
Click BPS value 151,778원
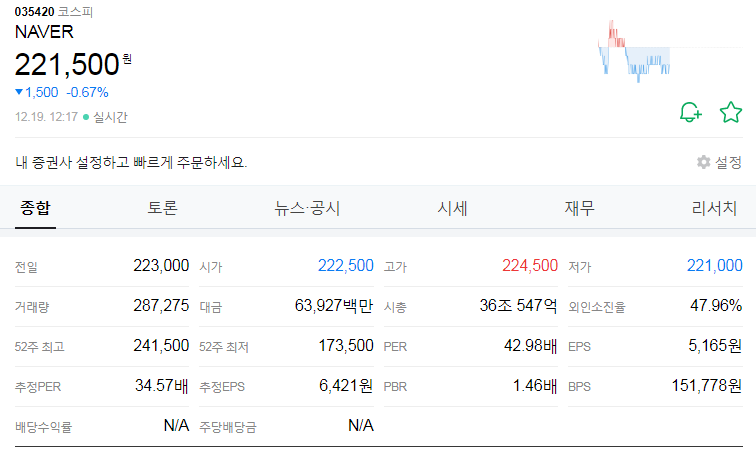click(707, 386)
